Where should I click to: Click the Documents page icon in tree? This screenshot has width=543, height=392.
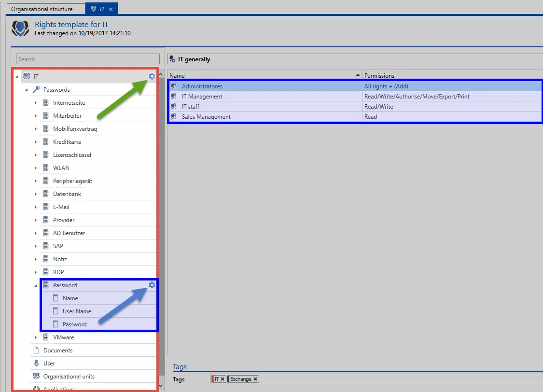36,350
